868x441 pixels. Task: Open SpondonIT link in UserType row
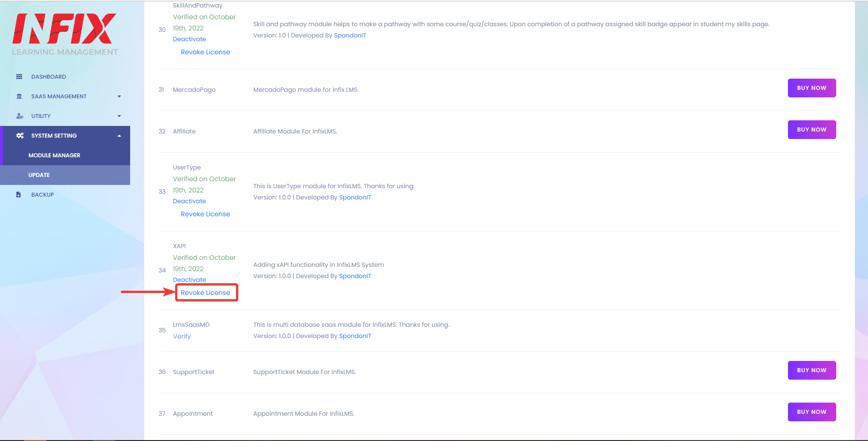click(x=355, y=198)
